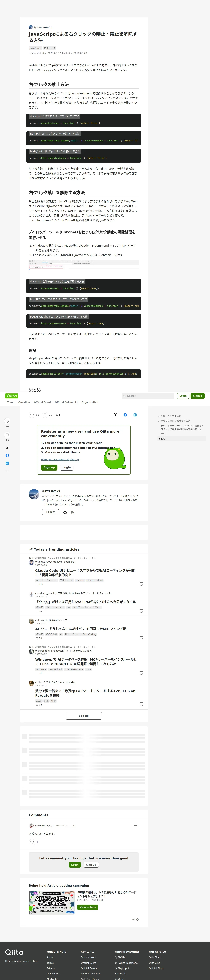
Task: Open the author's GitHub icon link
Action: [65, 512]
